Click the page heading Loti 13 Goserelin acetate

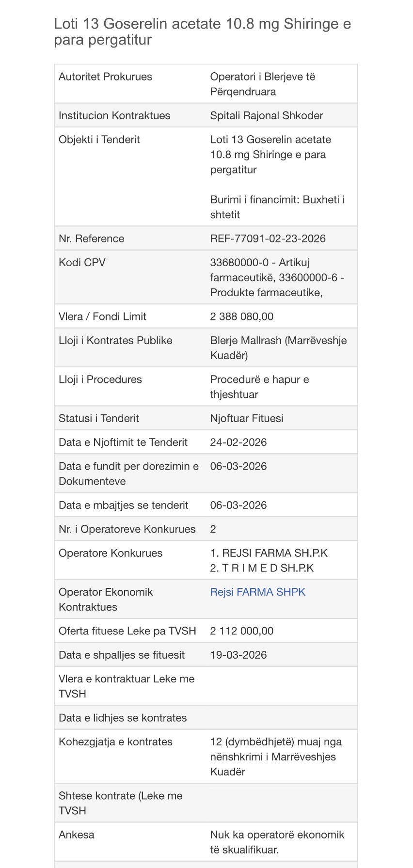click(x=202, y=32)
